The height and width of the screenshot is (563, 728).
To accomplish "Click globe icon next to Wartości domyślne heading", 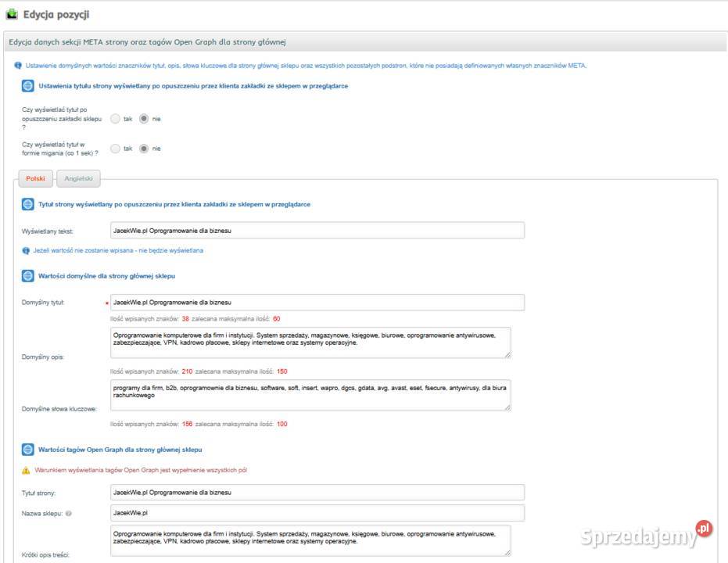I will (28, 276).
